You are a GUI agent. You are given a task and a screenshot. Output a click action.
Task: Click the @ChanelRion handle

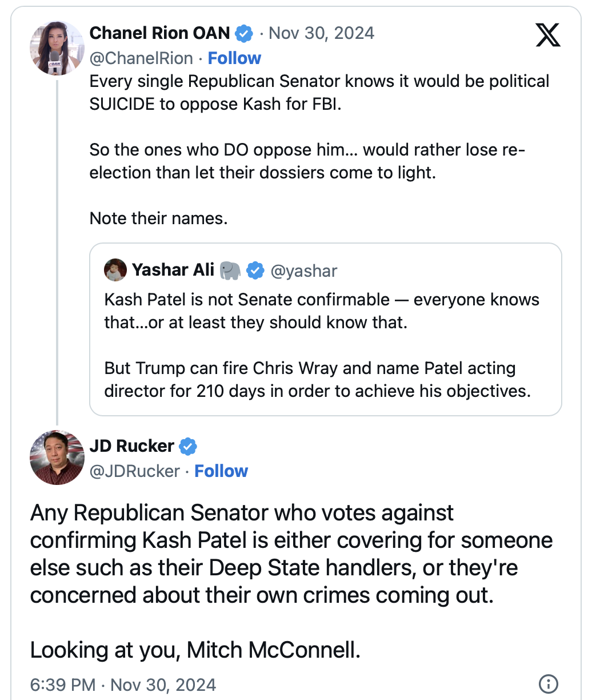click(141, 58)
